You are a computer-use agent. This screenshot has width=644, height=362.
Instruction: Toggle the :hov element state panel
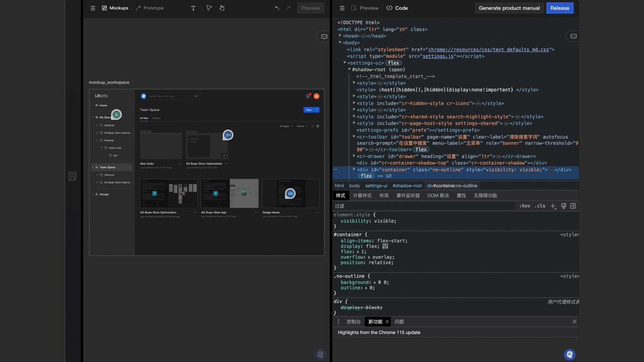[525, 206]
